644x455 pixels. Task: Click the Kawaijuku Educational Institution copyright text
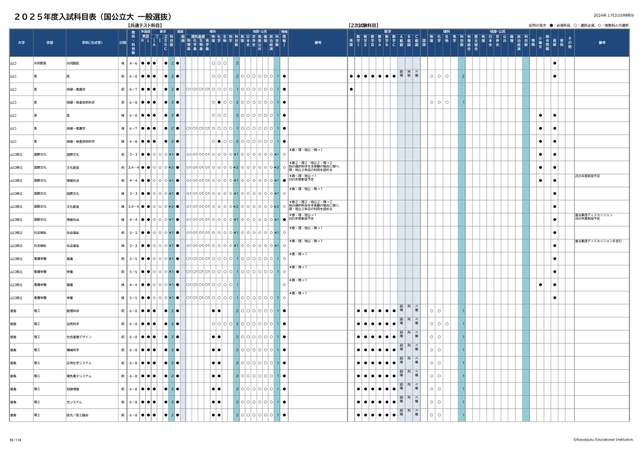(602, 437)
